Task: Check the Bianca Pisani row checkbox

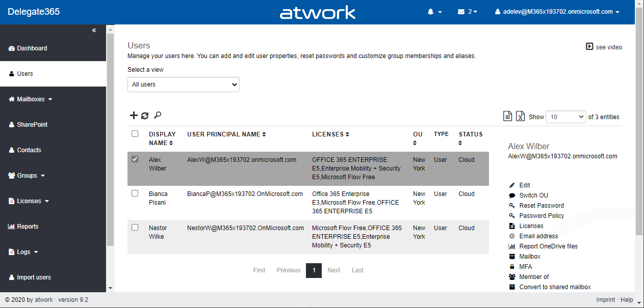Action: tap(135, 193)
